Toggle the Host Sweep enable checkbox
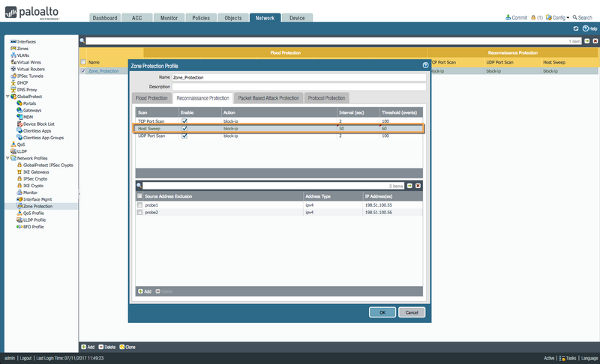The image size is (600, 364). pos(184,129)
